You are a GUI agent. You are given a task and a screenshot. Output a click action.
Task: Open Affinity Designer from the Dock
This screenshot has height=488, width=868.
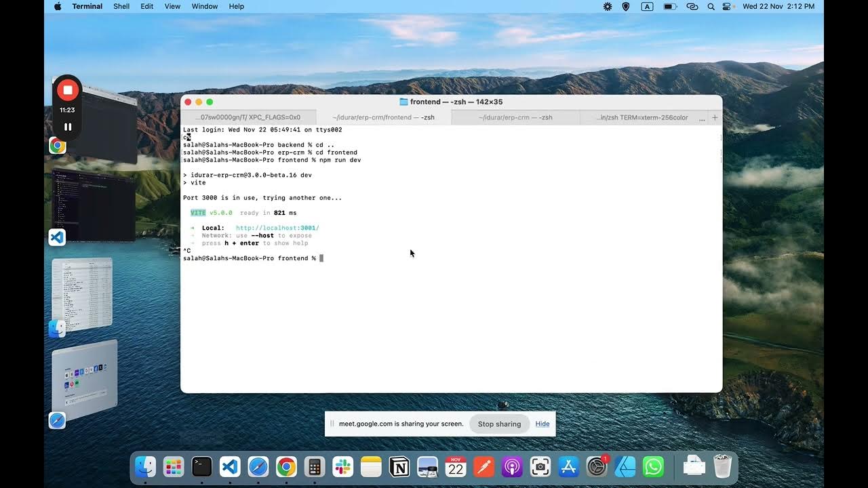tap(625, 466)
